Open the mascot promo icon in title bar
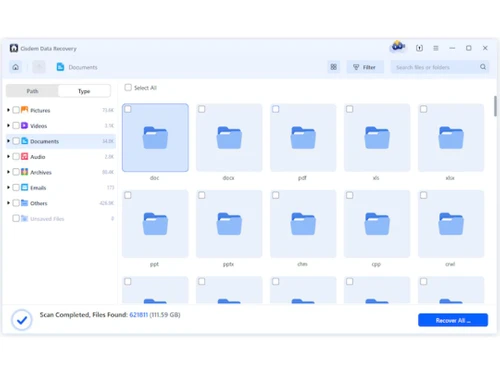Screen dimensions: 500x375 pyautogui.click(x=398, y=47)
